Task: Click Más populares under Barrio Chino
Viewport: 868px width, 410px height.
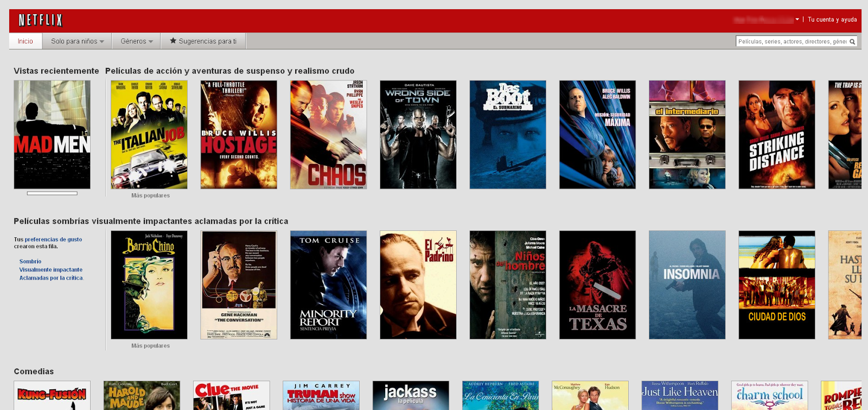Action: coord(150,346)
